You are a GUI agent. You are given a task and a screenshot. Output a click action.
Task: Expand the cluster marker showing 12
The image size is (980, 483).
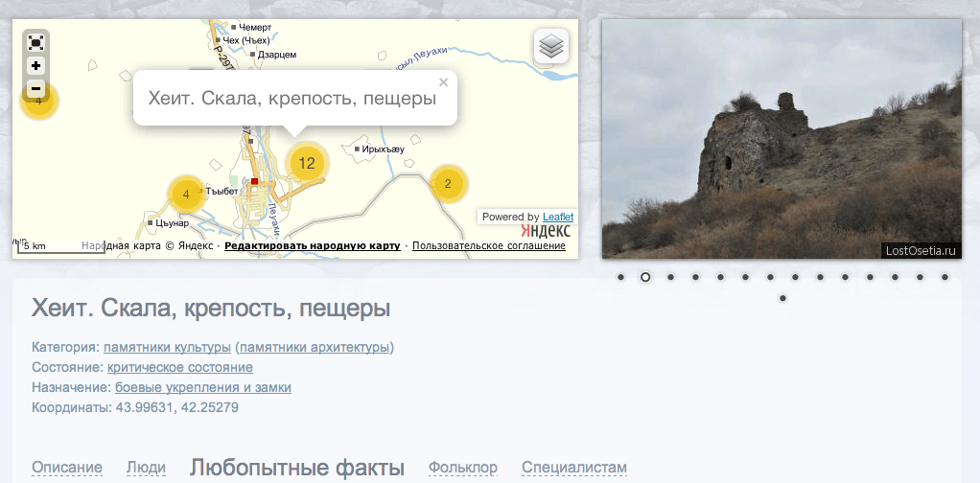[307, 163]
